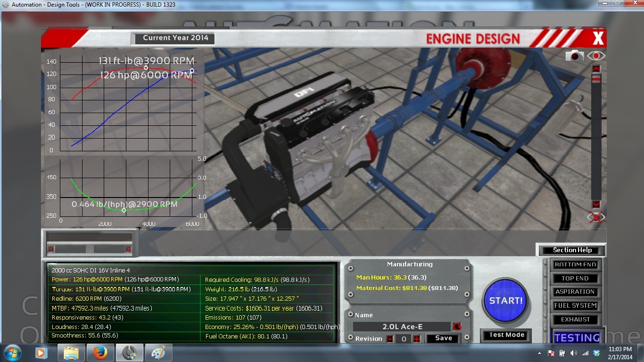The width and height of the screenshot is (644, 362).
Task: Click the right arrow of thumbnail strip
Action: click(128, 249)
